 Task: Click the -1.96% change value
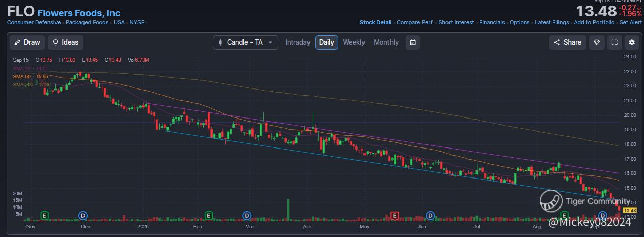(630, 14)
